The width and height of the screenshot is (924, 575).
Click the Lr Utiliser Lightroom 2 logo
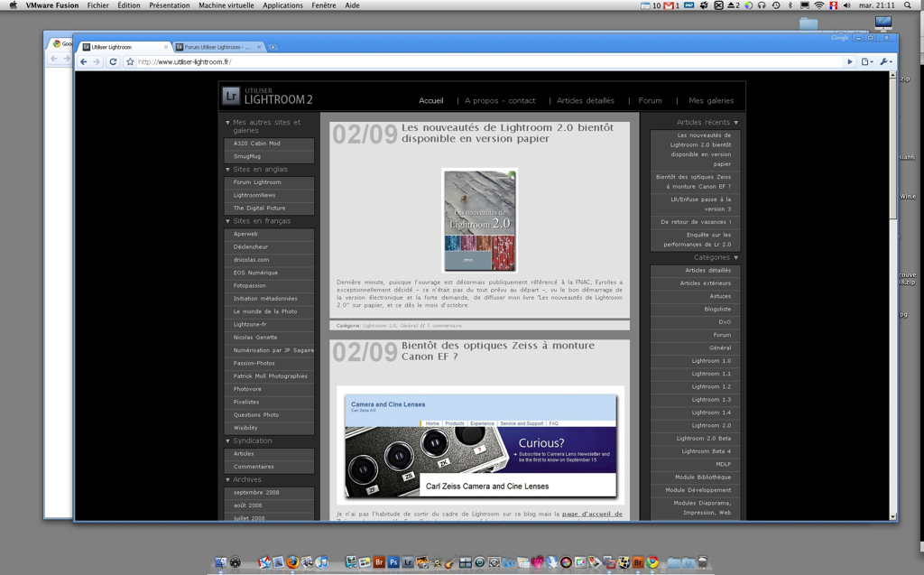pos(267,96)
